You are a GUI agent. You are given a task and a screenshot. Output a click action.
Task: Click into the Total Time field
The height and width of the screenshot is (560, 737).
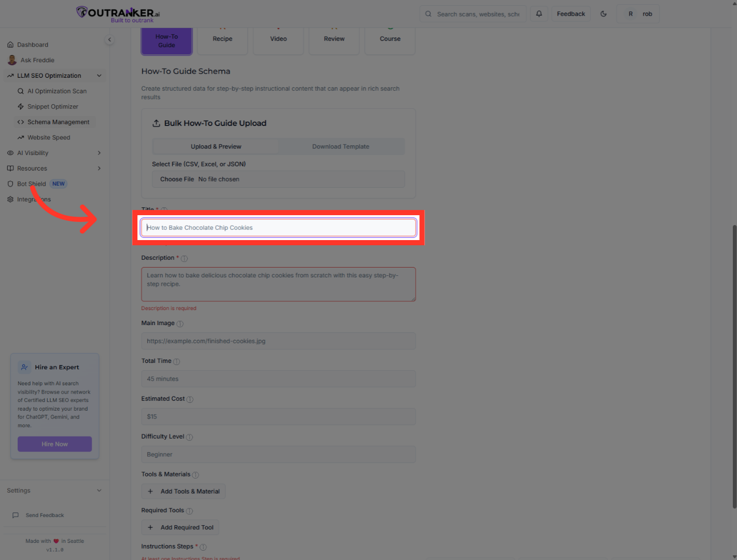[278, 379]
